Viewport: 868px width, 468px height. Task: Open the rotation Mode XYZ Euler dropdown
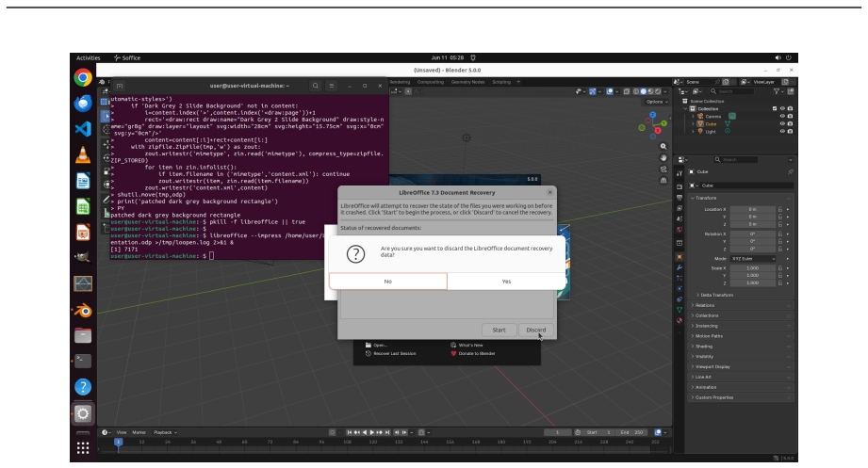tap(753, 259)
